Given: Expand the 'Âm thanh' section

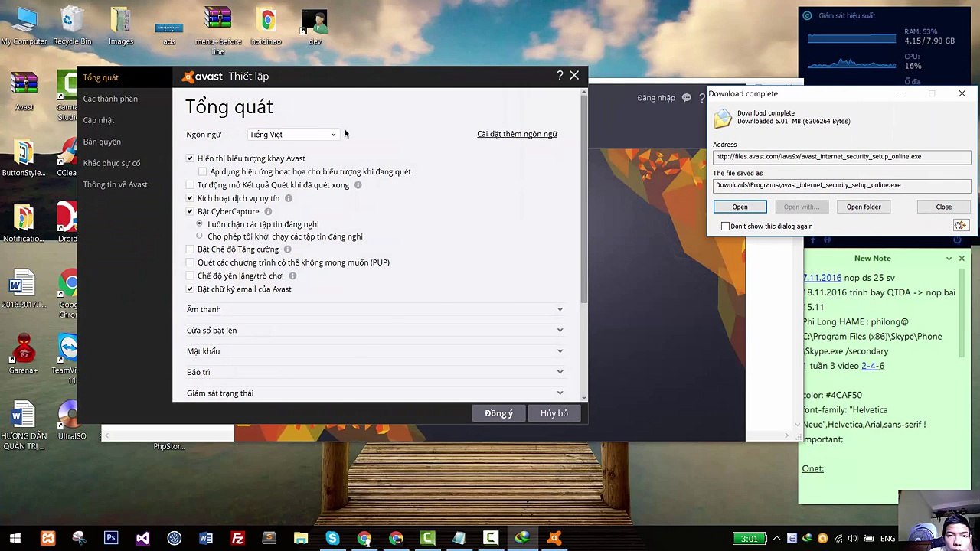Looking at the screenshot, I should [375, 309].
